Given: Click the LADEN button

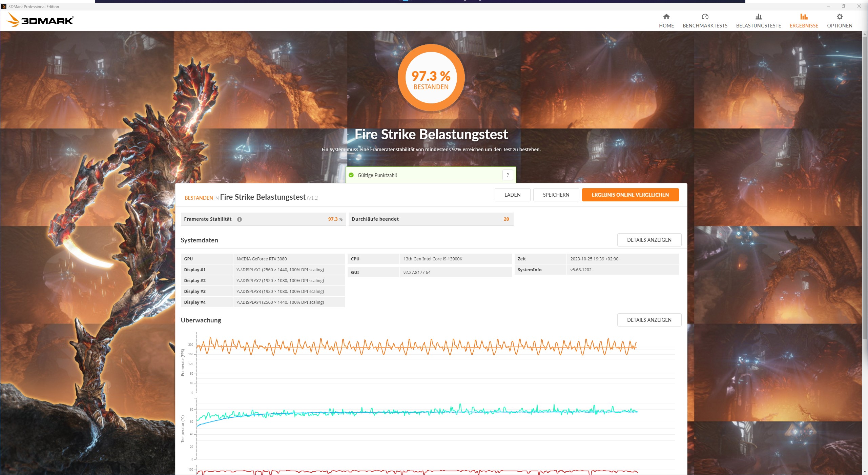Looking at the screenshot, I should [x=512, y=195].
